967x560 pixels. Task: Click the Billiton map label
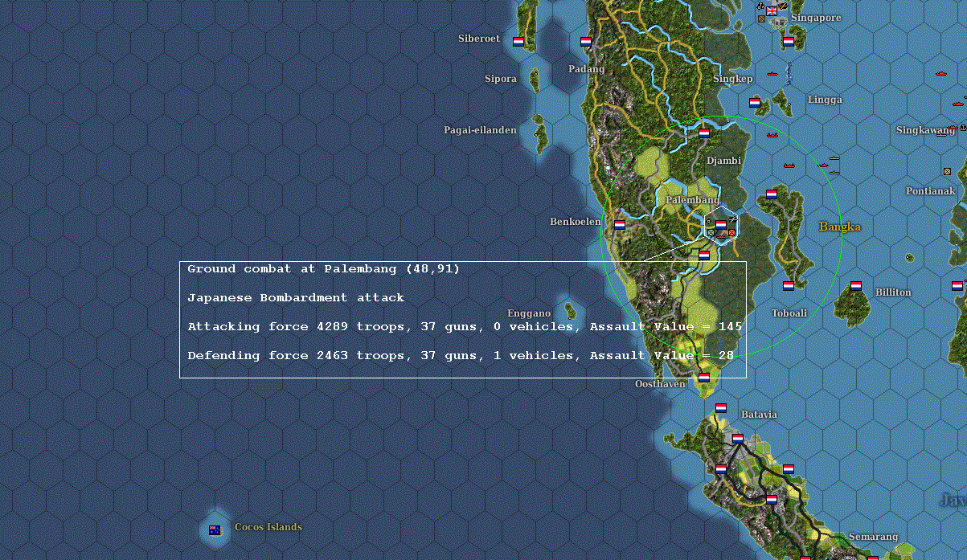tap(893, 292)
